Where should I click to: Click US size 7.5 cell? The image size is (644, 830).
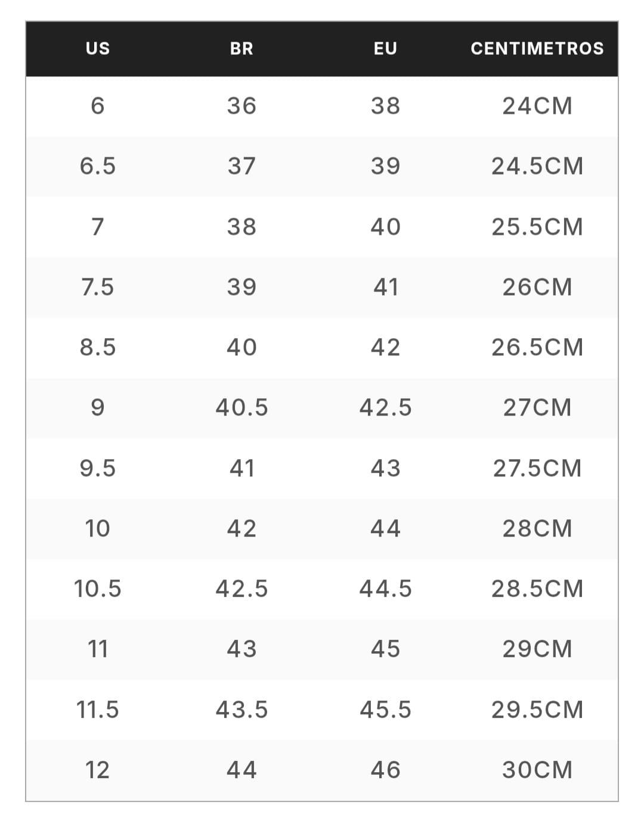[x=98, y=287]
